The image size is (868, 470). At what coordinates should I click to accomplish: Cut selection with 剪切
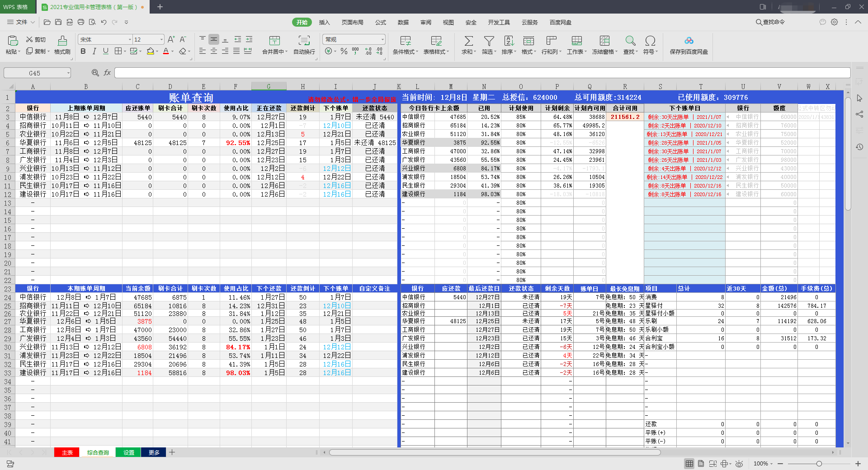(36, 40)
